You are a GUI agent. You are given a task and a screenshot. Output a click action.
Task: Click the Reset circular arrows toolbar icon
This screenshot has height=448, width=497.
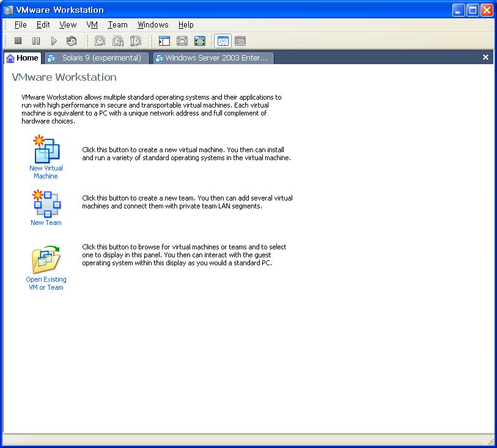[x=72, y=41]
